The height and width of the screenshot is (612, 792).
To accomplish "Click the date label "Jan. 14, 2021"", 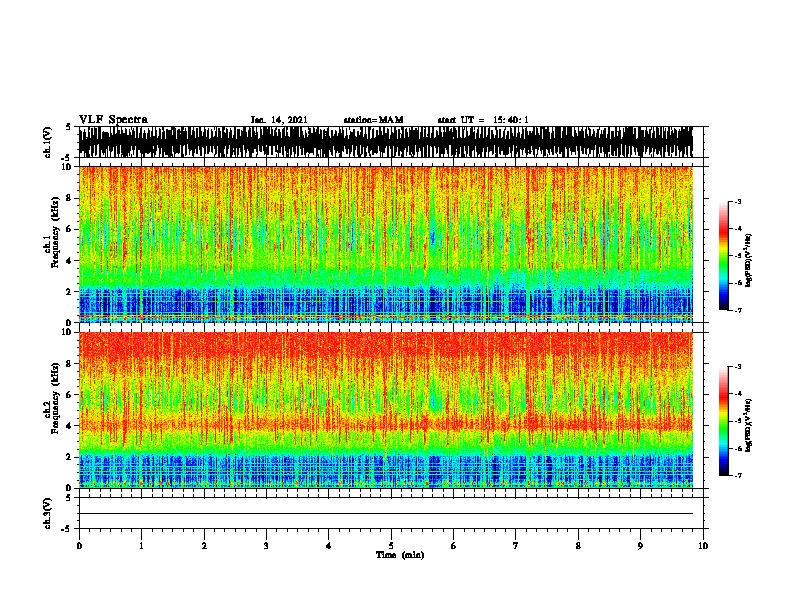I will coord(279,120).
